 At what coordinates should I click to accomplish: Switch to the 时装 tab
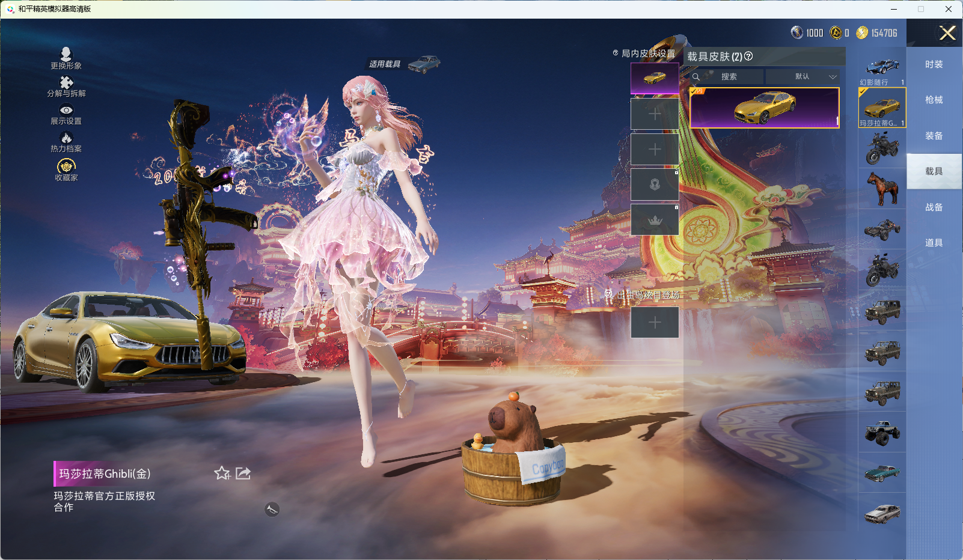point(934,64)
